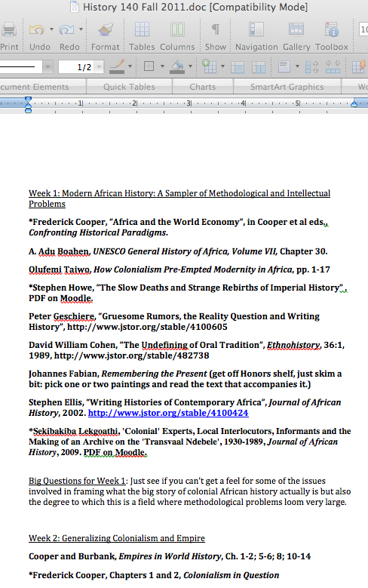Expand insert table dropdown arrow
Viewport: 368px width, 588px height.
pos(222,66)
